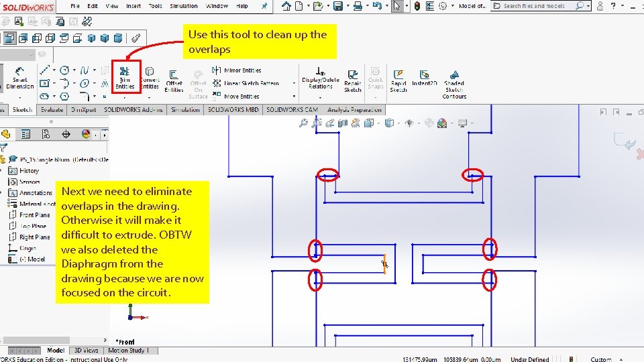This screenshot has height=362, width=644.
Task: Expand the Spline tool dropdown arrow
Action: (95, 70)
